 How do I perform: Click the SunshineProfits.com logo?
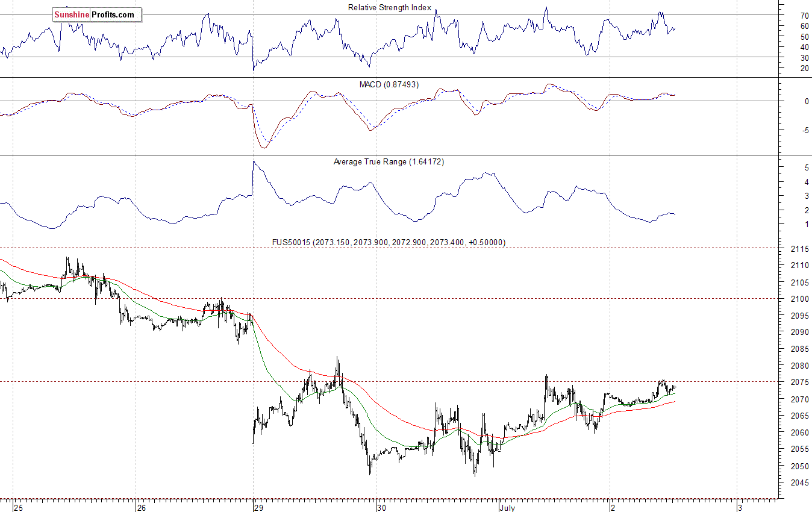pos(97,14)
